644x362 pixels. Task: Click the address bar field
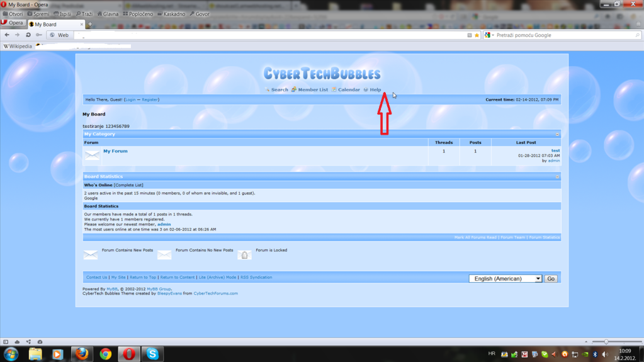click(271, 35)
